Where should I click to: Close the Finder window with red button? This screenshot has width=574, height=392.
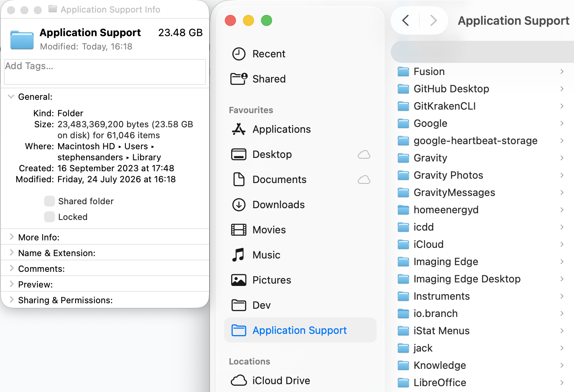click(x=230, y=20)
